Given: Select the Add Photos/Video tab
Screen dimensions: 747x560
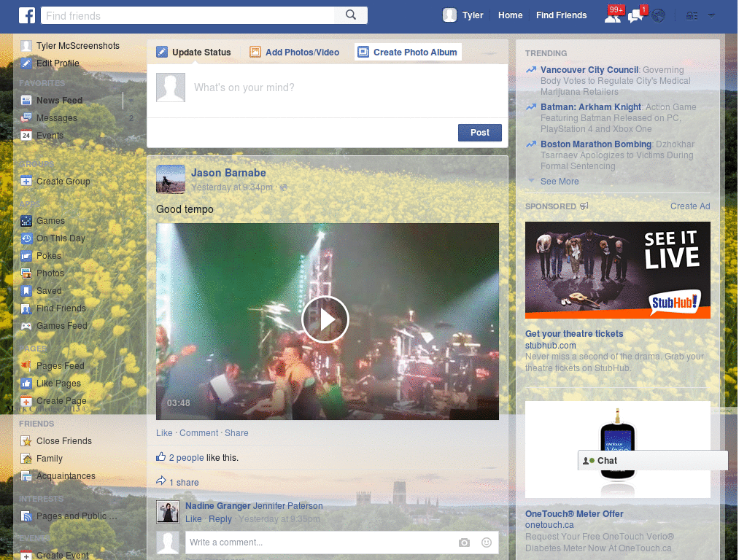Looking at the screenshot, I should point(295,52).
